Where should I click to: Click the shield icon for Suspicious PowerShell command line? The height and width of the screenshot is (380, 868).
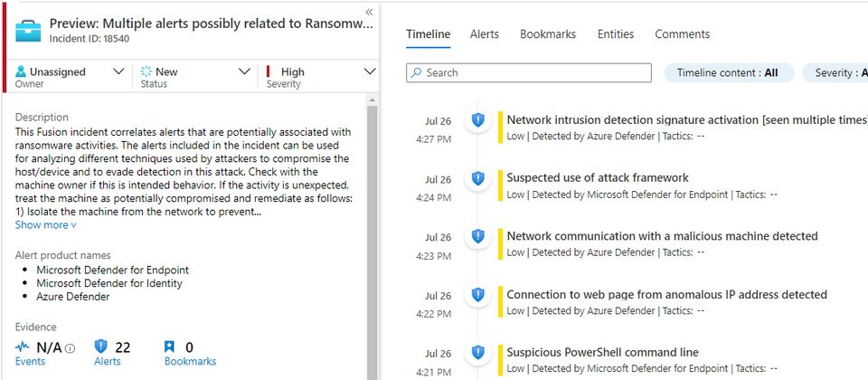(x=477, y=353)
